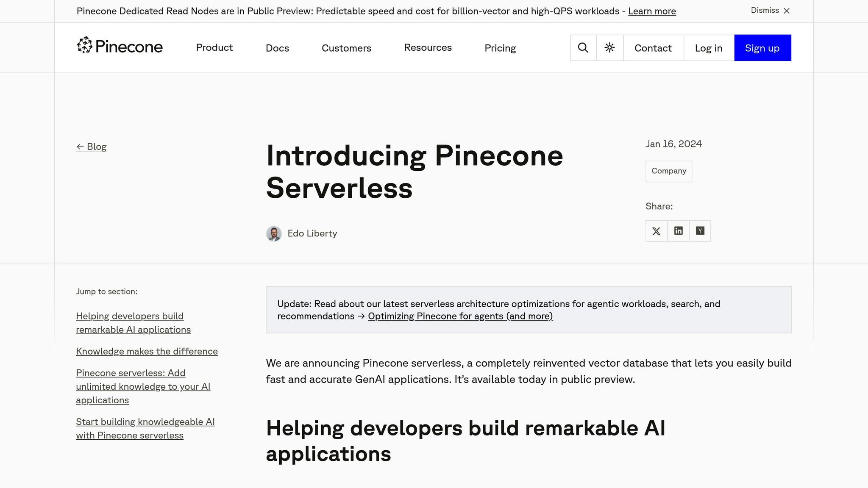Viewport: 868px width, 488px height.
Task: Jump to Helping developers build remarkable AI applications
Action: pos(133,323)
